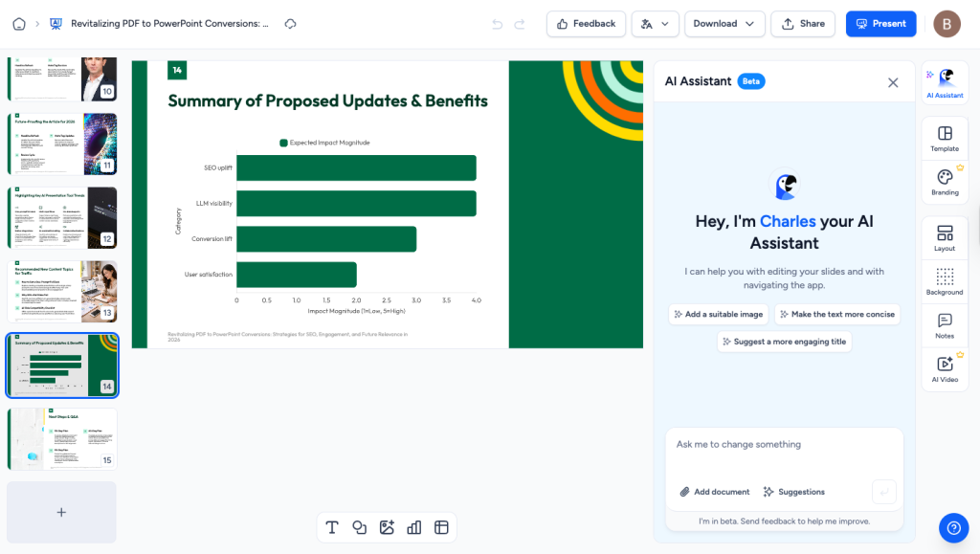Image resolution: width=980 pixels, height=554 pixels.
Task: Open the Template sidebar panel
Action: [945, 139]
